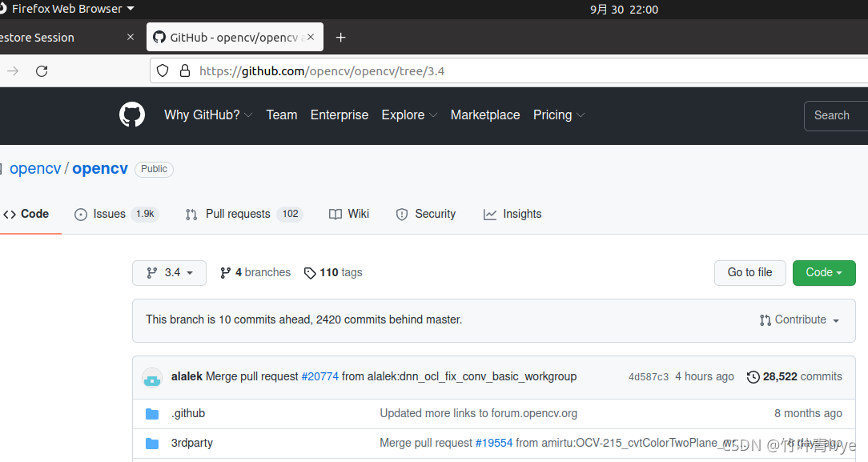Click the 3rdparty folder icon
Image resolution: width=868 pixels, height=462 pixels.
pos(152,444)
